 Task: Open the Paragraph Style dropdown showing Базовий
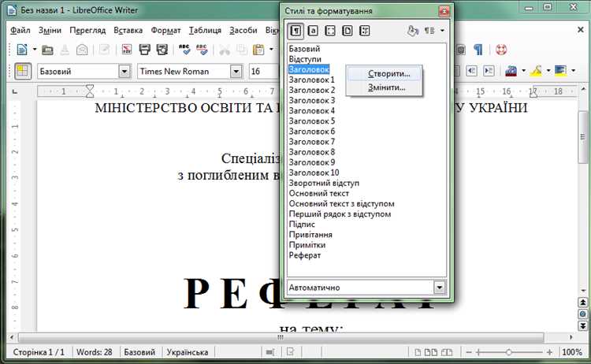pyautogui.click(x=125, y=71)
